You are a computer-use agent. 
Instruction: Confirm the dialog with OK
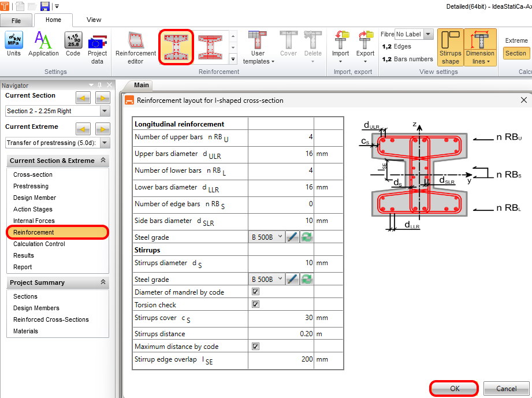tap(455, 388)
